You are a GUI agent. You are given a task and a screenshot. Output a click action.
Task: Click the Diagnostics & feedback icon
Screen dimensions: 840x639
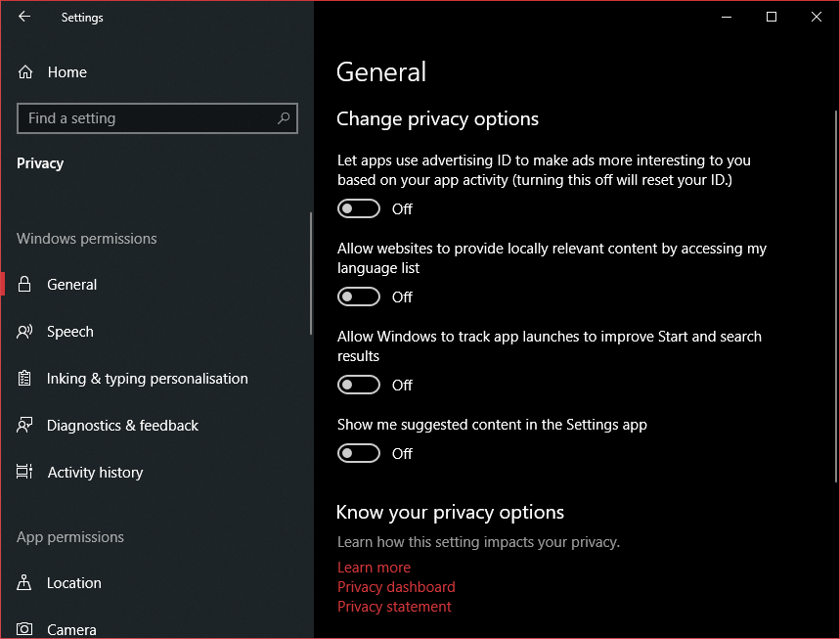24,425
